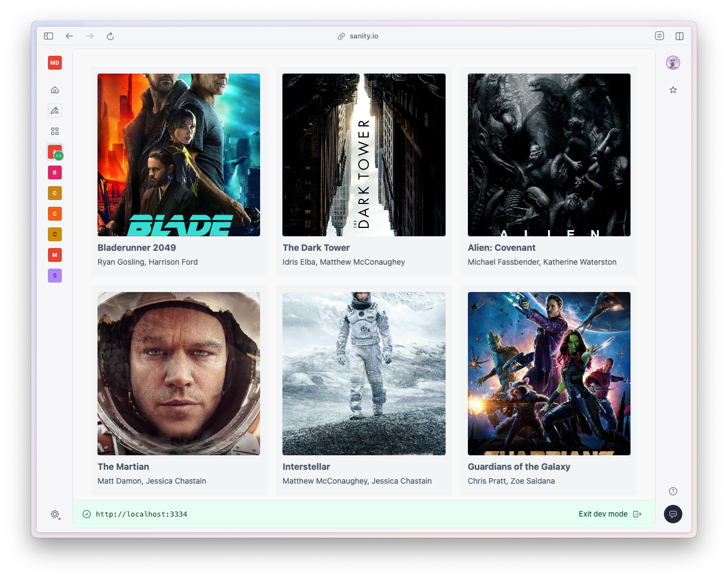
Task: Click the sanity.io address bar
Action: [x=358, y=36]
